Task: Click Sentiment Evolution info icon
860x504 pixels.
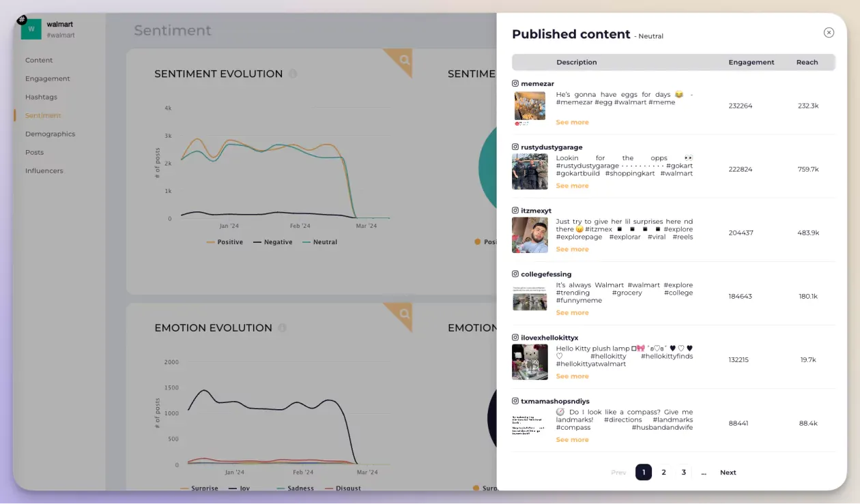Action: point(293,74)
